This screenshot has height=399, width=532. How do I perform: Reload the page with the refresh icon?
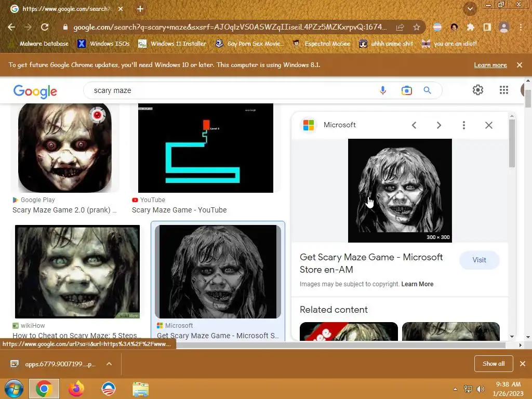[45, 27]
